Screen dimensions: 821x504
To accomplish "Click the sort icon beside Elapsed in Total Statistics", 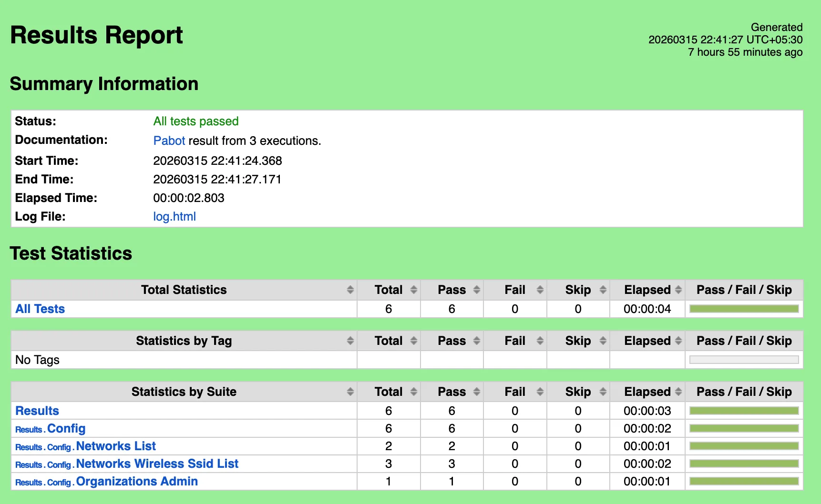I will coord(678,290).
